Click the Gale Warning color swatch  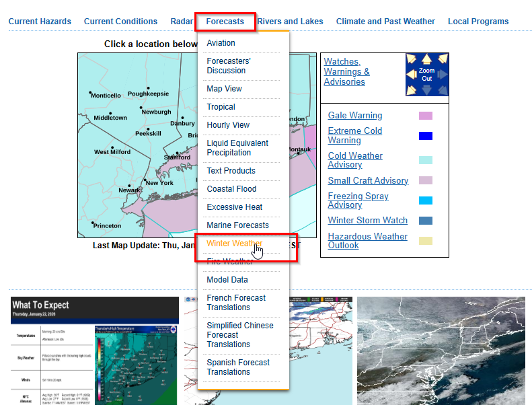click(425, 116)
